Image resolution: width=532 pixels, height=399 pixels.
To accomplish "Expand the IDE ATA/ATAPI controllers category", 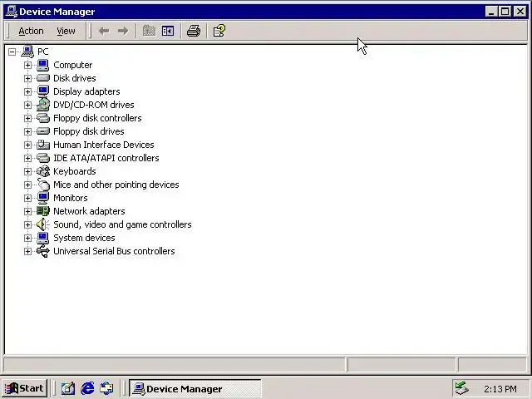I will (x=27, y=158).
